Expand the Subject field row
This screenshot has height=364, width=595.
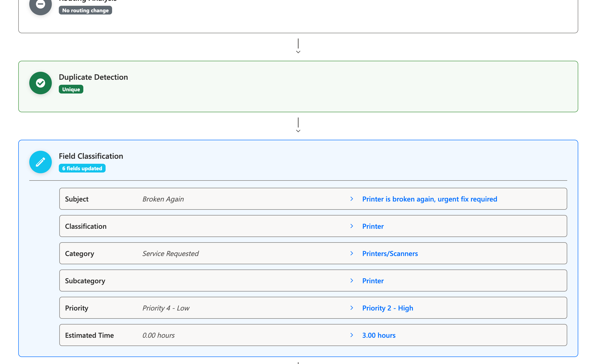point(352,199)
